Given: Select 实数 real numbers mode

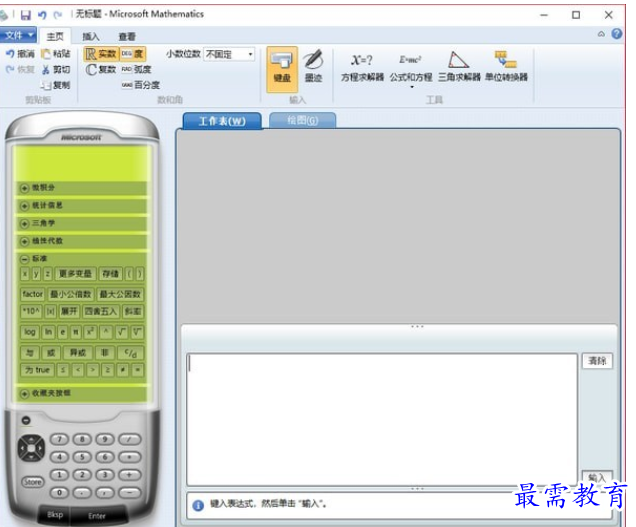Looking at the screenshot, I should (x=101, y=54).
